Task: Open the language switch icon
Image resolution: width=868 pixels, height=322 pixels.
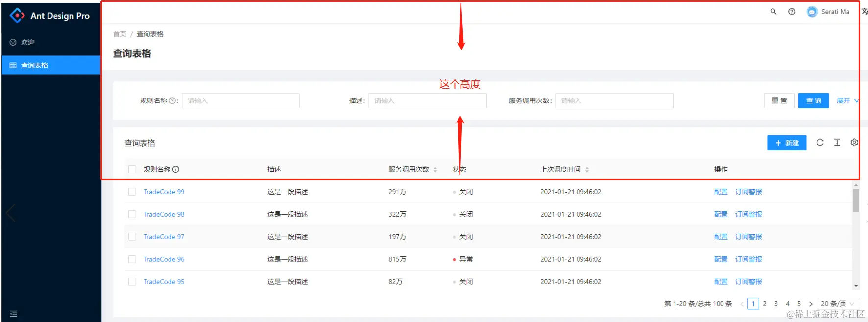Action: coord(865,12)
